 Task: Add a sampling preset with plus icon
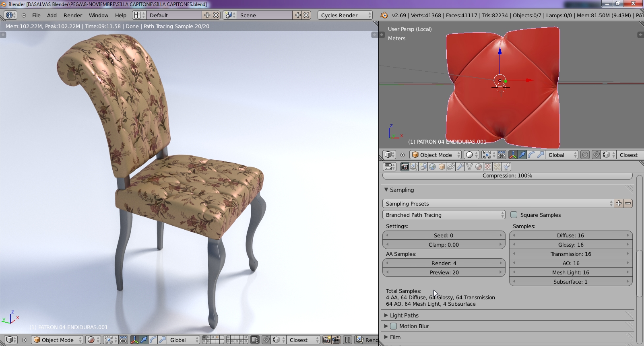pos(619,204)
